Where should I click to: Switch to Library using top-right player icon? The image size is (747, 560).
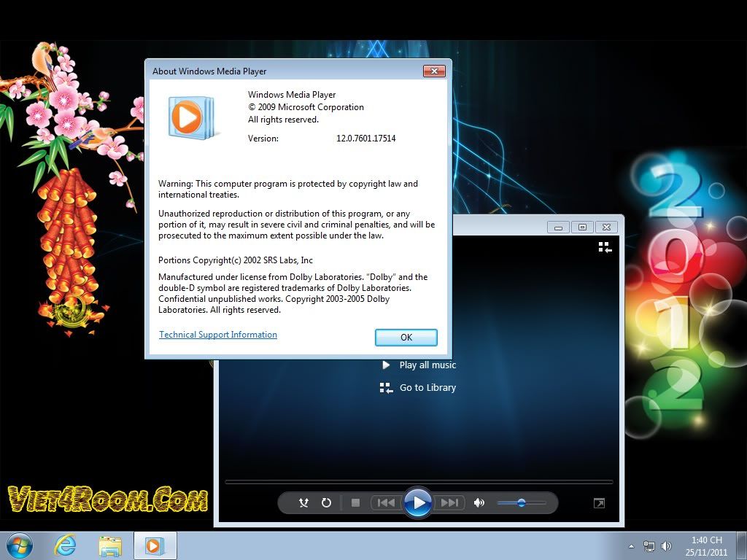click(x=605, y=247)
